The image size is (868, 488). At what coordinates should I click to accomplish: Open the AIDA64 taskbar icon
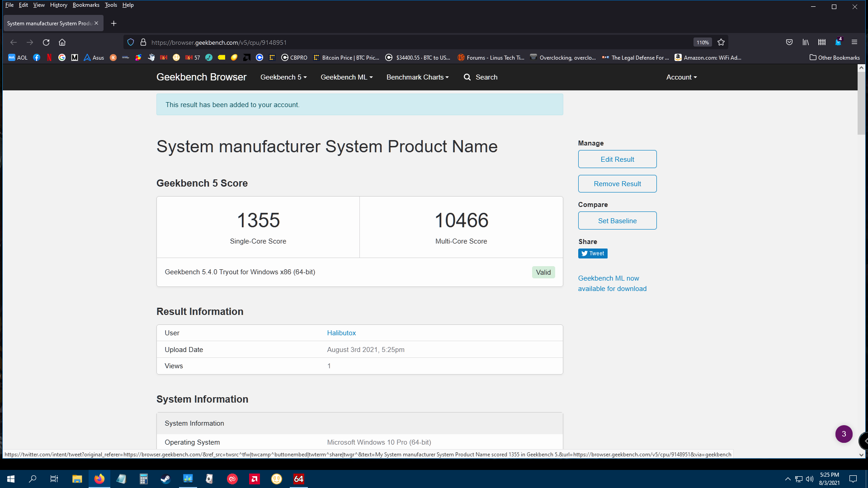tap(299, 479)
